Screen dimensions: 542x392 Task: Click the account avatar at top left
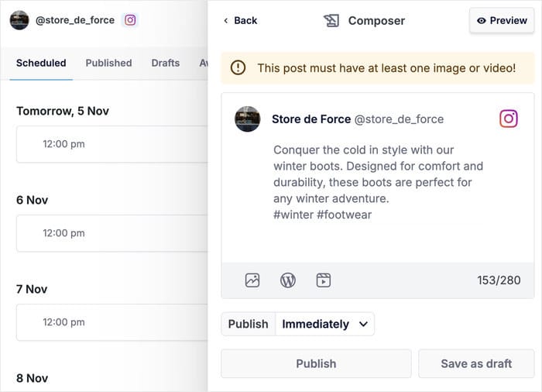pos(19,20)
